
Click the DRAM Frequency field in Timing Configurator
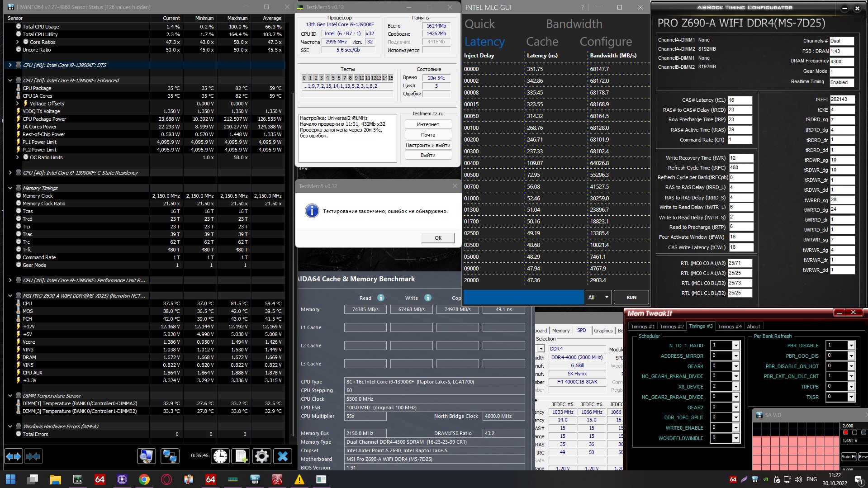point(842,62)
